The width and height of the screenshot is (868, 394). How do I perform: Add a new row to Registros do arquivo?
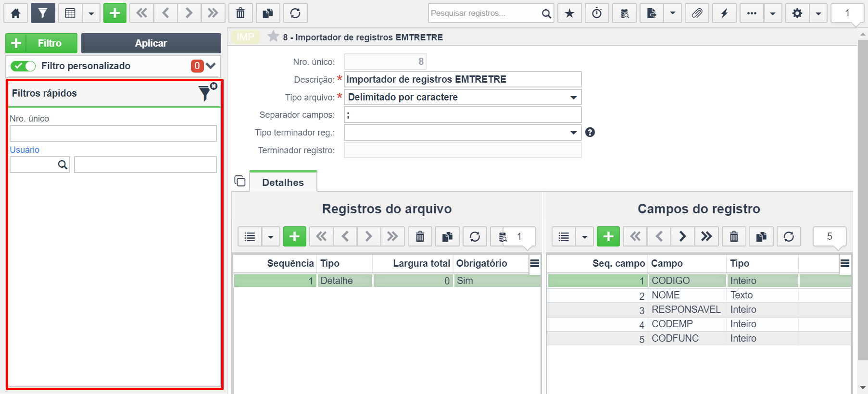pos(295,236)
